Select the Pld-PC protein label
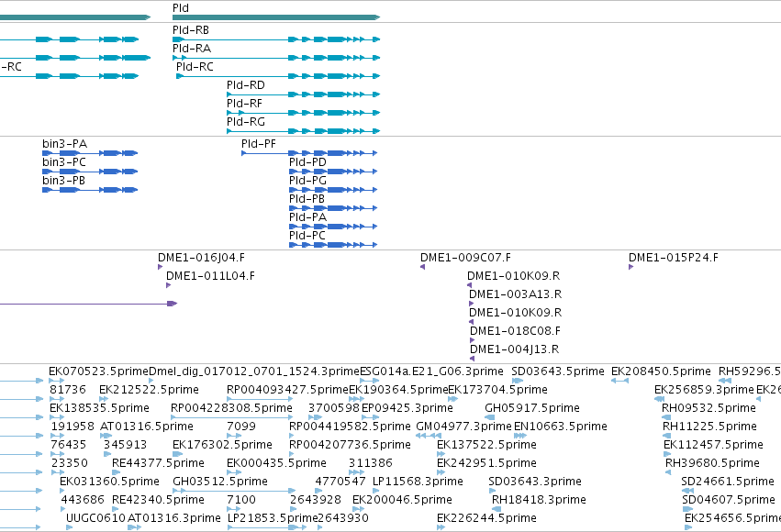Image resolution: width=781 pixels, height=532 pixels. click(307, 237)
